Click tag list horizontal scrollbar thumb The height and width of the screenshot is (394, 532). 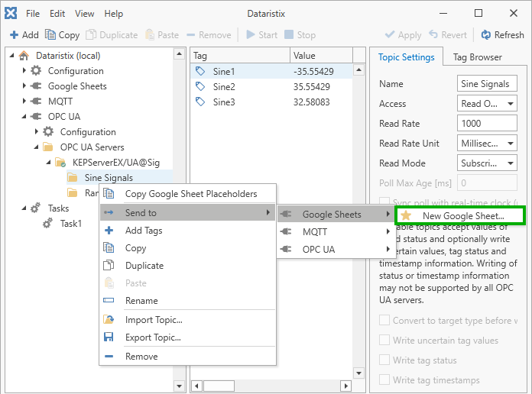click(219, 386)
